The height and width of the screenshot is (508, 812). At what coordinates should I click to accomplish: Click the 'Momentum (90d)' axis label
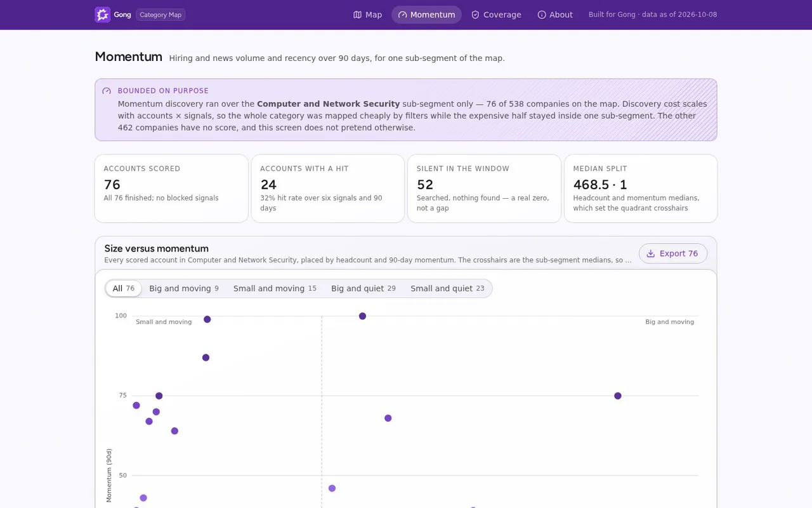(x=109, y=476)
